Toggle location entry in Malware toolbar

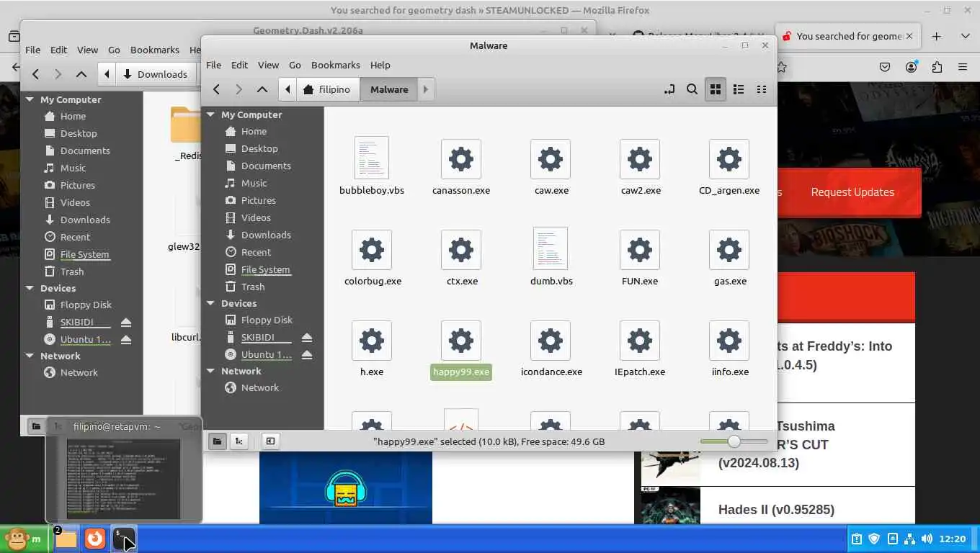(x=669, y=89)
